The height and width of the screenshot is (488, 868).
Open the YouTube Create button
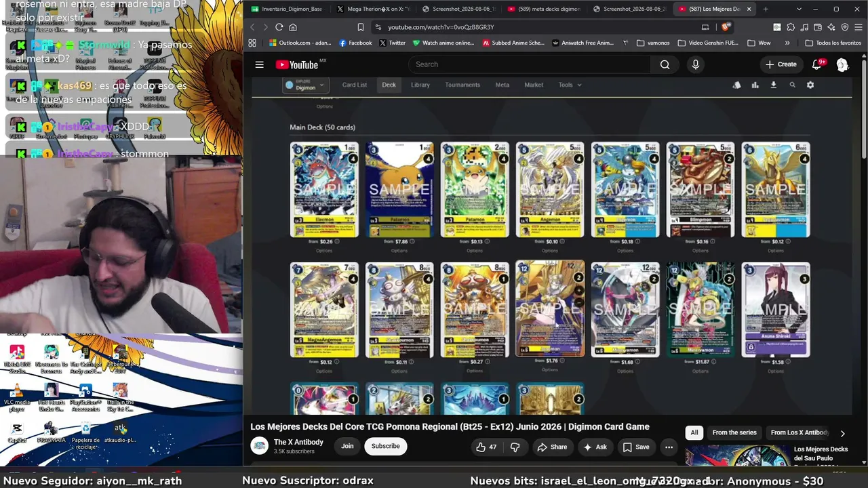(781, 64)
